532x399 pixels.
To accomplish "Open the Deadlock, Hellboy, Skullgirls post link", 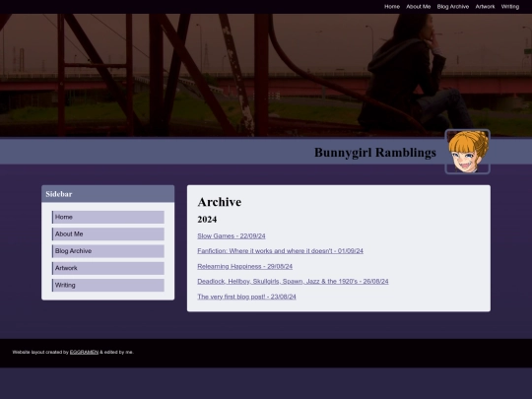I will tap(293, 281).
